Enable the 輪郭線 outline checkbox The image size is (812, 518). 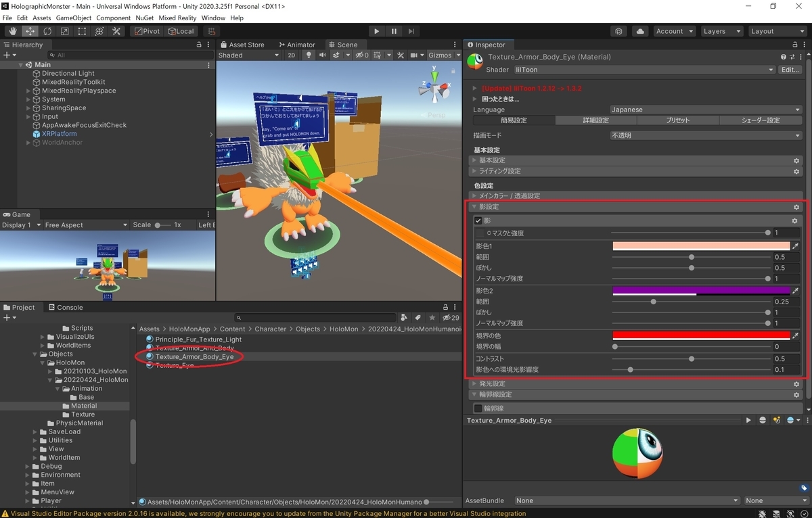478,408
